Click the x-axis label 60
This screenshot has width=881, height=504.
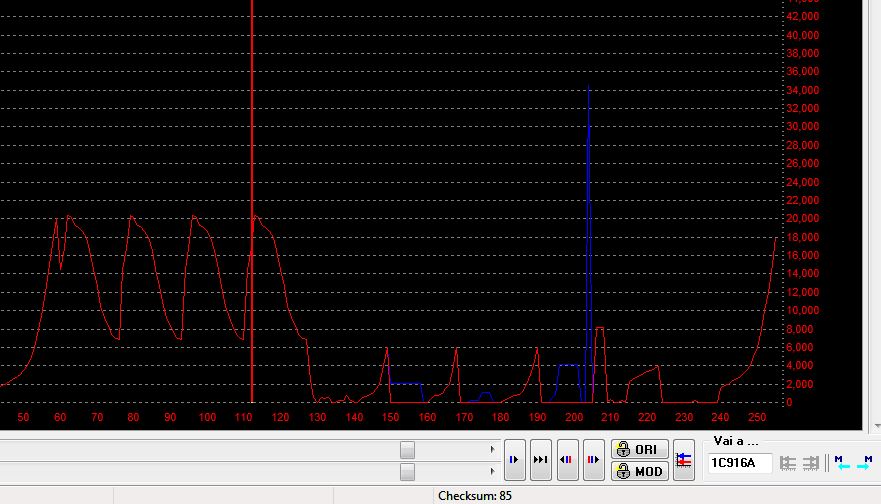(x=60, y=417)
